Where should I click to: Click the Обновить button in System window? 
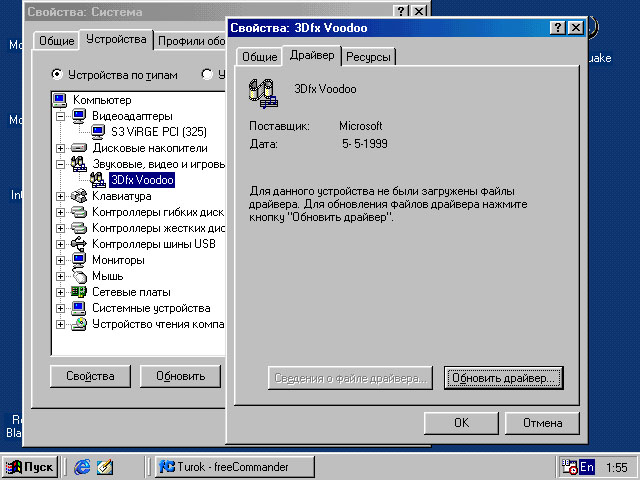click(180, 376)
